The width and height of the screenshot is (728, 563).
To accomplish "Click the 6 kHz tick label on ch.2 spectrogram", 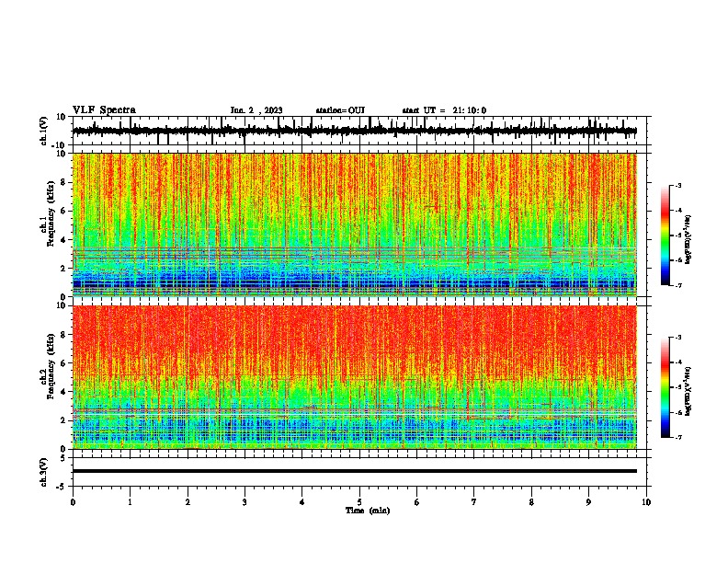I will click(x=64, y=363).
